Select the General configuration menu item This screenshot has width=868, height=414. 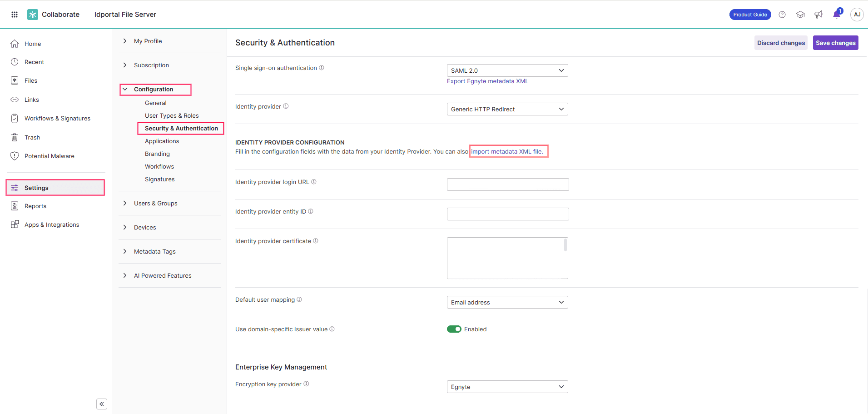(155, 103)
